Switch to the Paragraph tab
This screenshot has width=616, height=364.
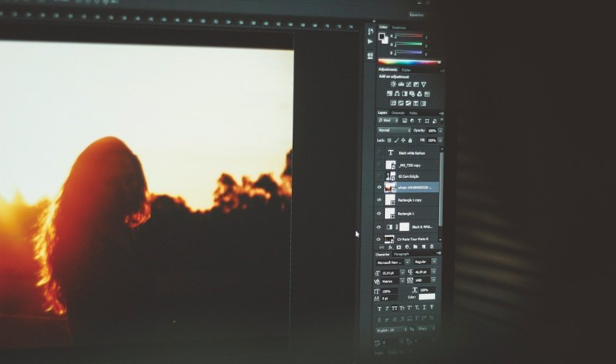(401, 255)
